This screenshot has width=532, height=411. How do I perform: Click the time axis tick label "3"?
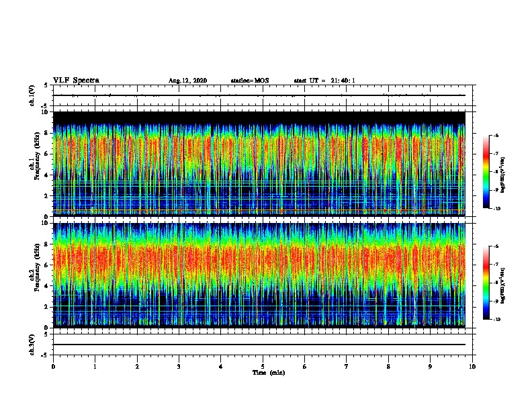[x=179, y=367]
